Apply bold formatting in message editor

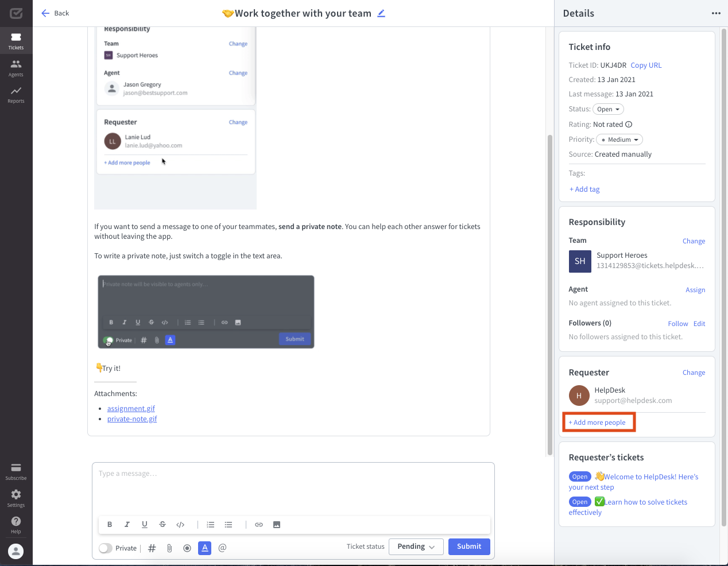pos(110,525)
